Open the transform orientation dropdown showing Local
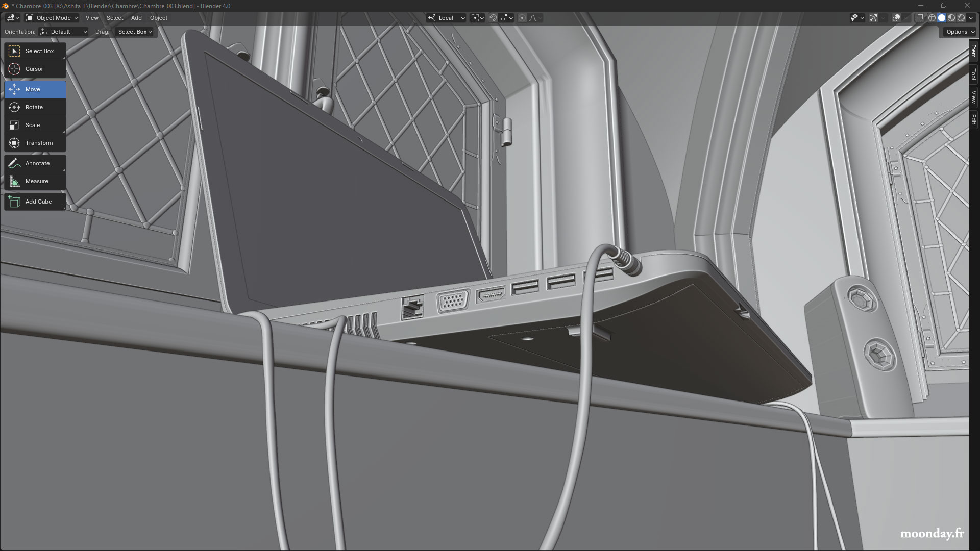This screenshot has height=551, width=980. click(x=446, y=18)
